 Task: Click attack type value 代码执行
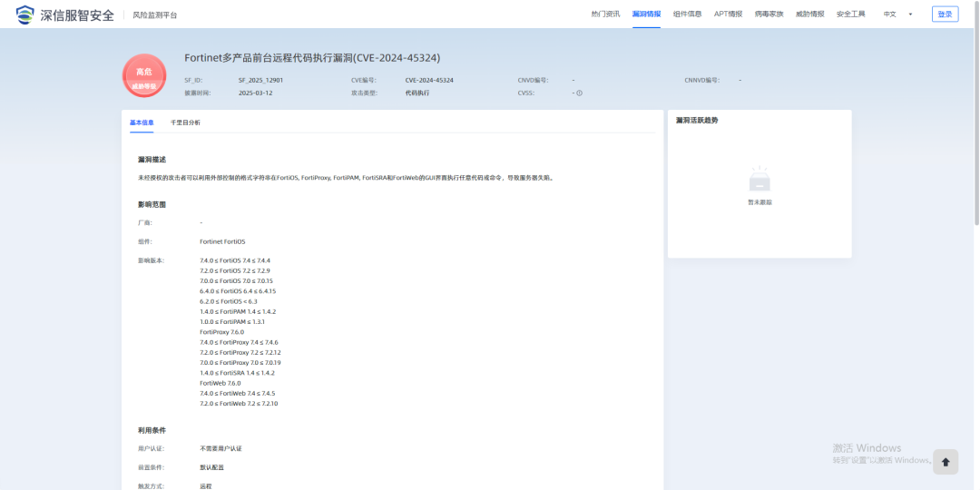[417, 93]
